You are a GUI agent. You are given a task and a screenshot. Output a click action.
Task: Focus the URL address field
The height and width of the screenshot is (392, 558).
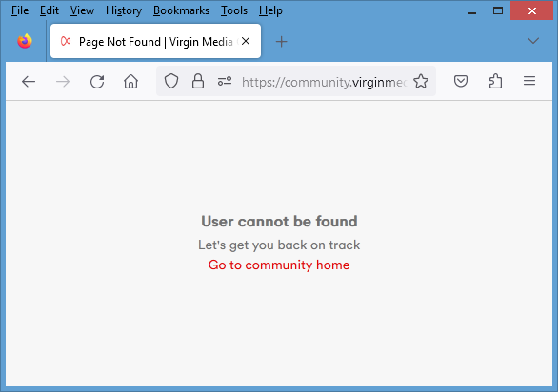point(323,82)
